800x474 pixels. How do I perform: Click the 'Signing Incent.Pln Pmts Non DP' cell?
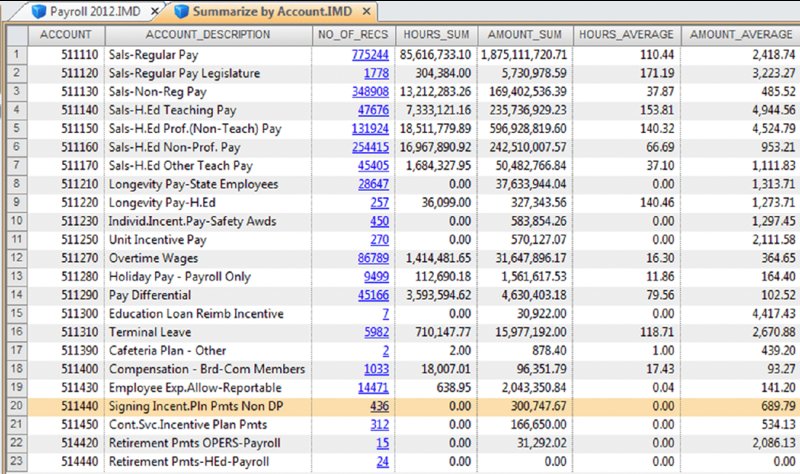(x=208, y=406)
